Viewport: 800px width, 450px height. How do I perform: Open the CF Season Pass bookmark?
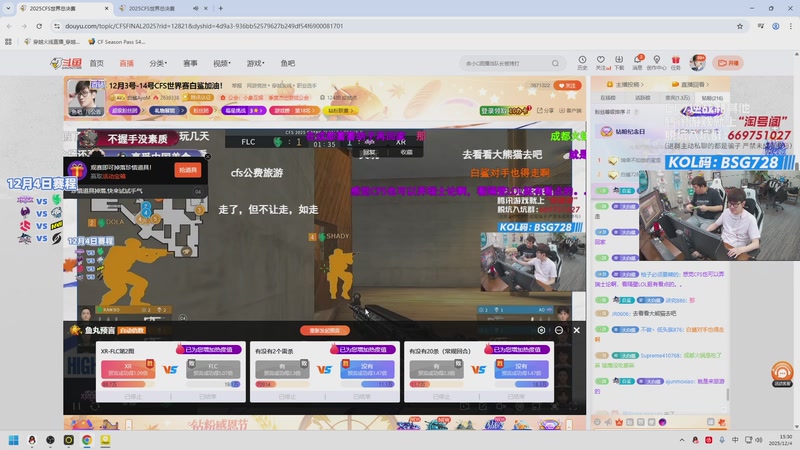point(117,42)
